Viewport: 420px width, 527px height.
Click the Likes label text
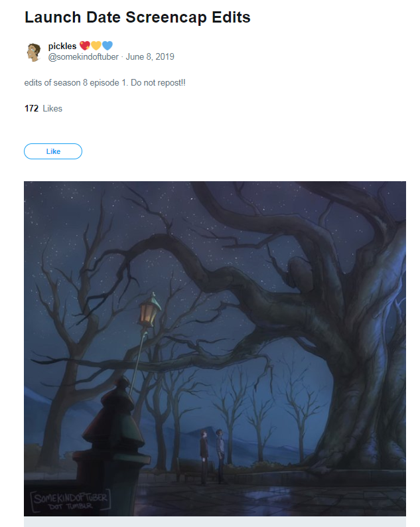click(x=52, y=109)
